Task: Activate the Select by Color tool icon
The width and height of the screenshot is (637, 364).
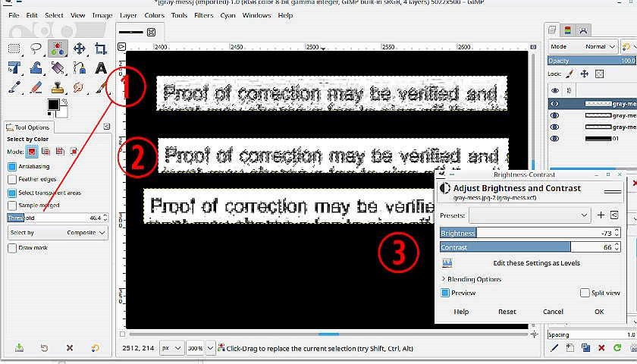Action: click(x=58, y=49)
